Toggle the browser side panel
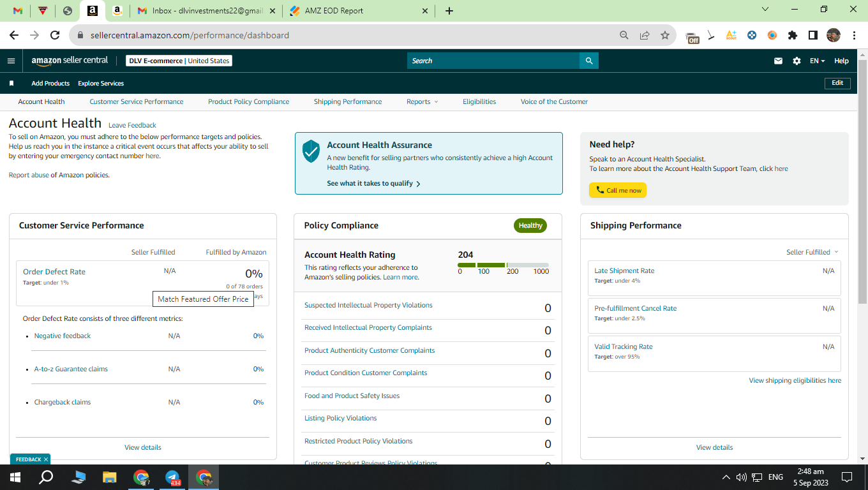The width and height of the screenshot is (868, 490). [813, 35]
